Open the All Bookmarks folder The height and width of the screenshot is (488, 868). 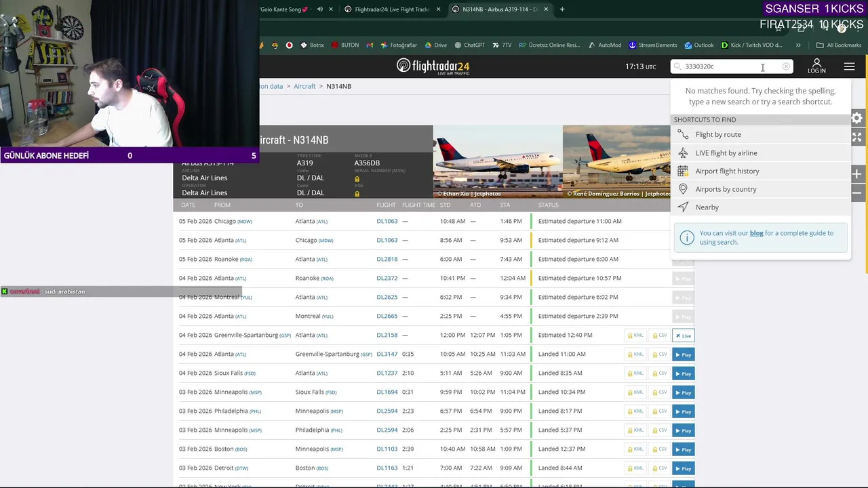click(x=839, y=45)
